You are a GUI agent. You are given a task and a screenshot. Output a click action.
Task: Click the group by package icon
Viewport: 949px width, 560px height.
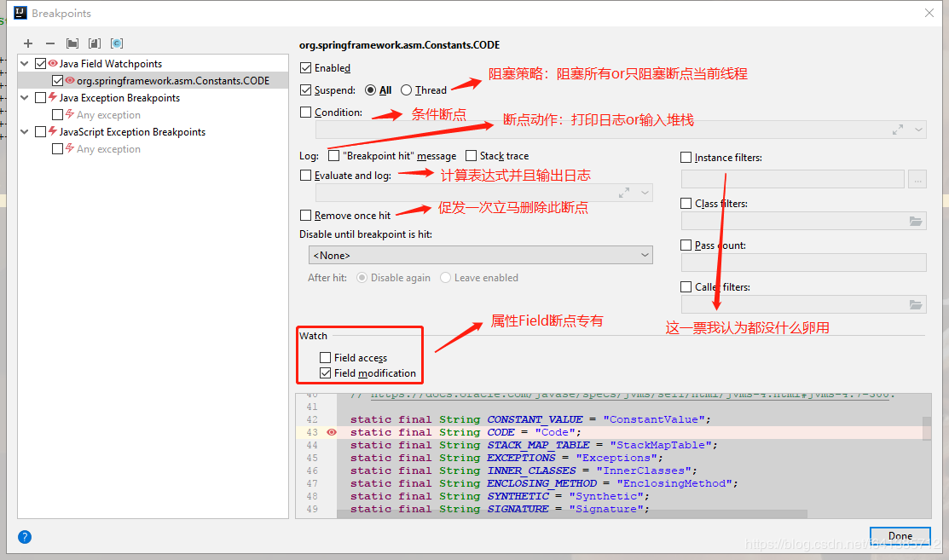click(x=72, y=43)
